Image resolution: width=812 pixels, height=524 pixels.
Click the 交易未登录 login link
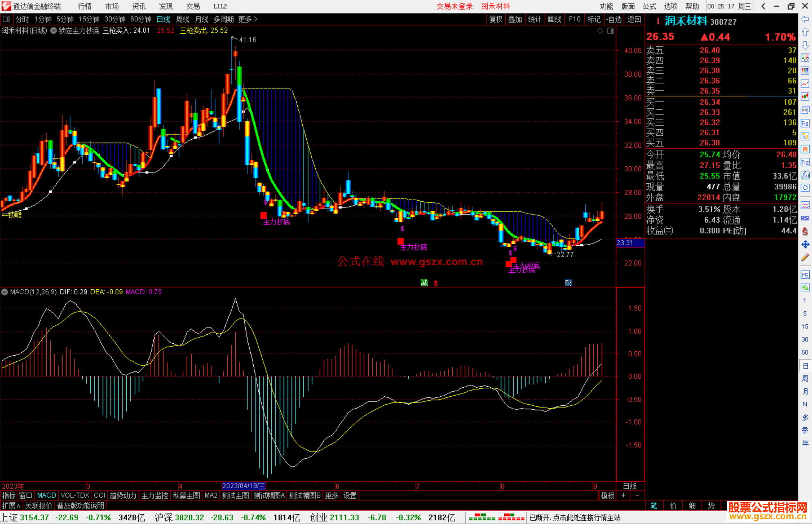[x=454, y=6]
